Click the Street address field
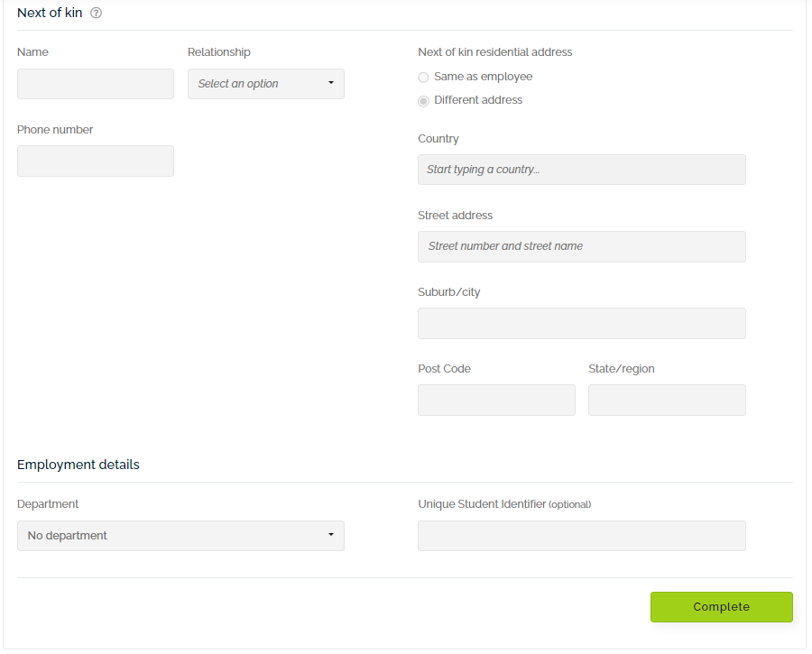The width and height of the screenshot is (812, 654). 581,246
